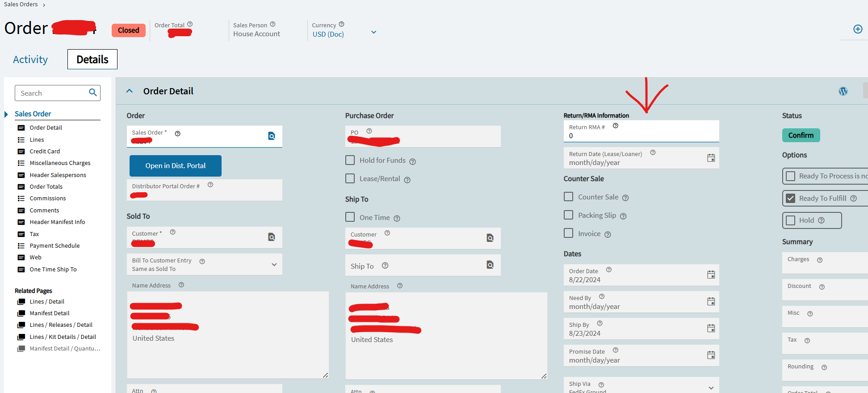Go to Header Salespersons in sidebar

pos(58,175)
